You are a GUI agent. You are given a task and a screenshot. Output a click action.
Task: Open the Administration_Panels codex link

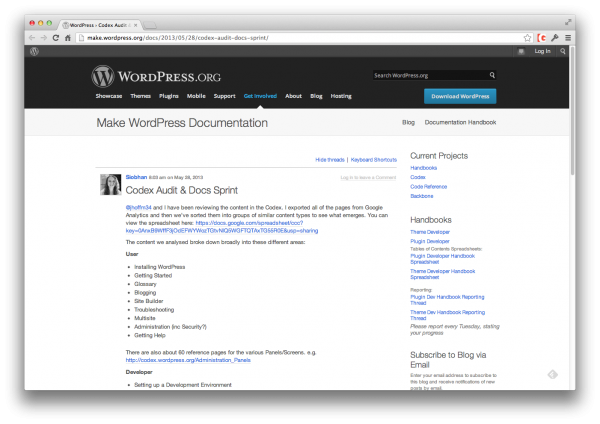[x=188, y=360]
